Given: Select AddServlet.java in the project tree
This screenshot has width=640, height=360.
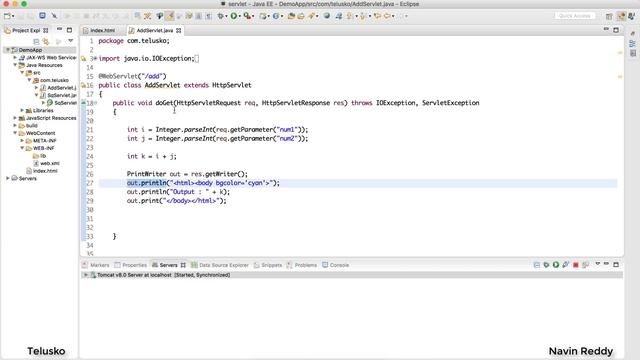Looking at the screenshot, I should pos(58,88).
